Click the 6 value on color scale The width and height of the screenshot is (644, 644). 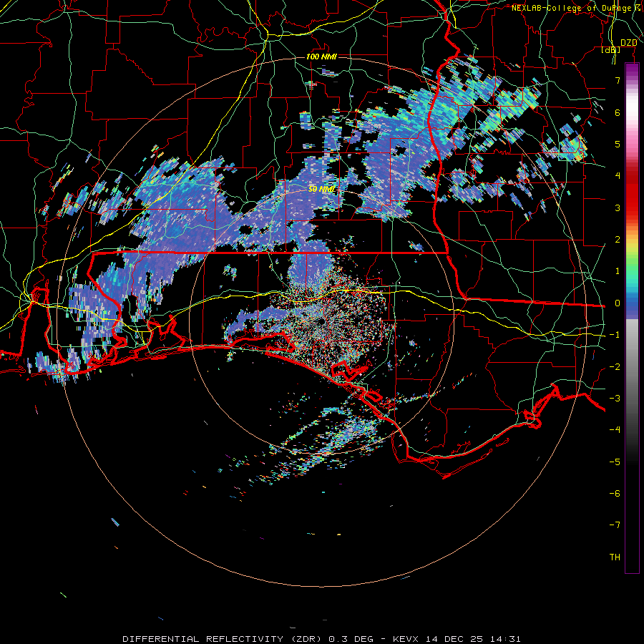tap(618, 112)
